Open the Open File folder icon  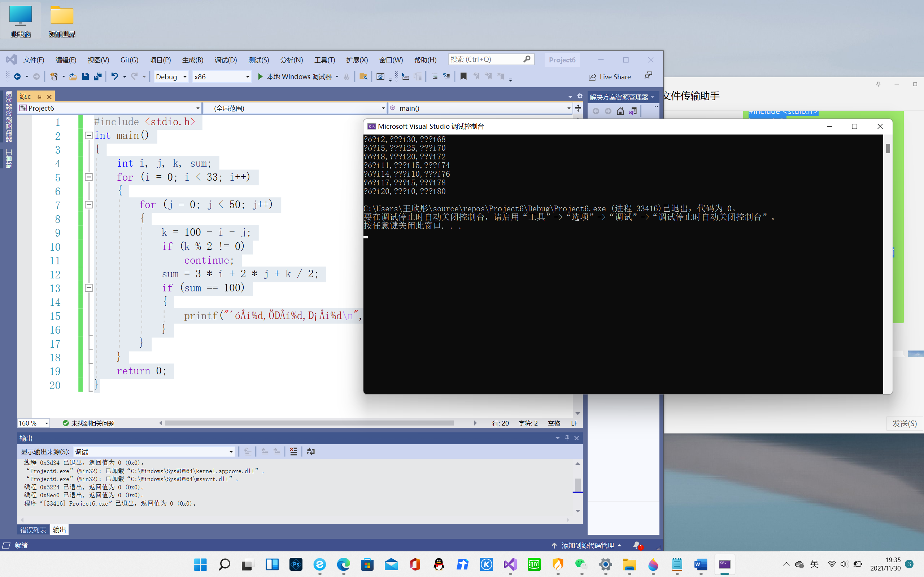click(x=73, y=77)
